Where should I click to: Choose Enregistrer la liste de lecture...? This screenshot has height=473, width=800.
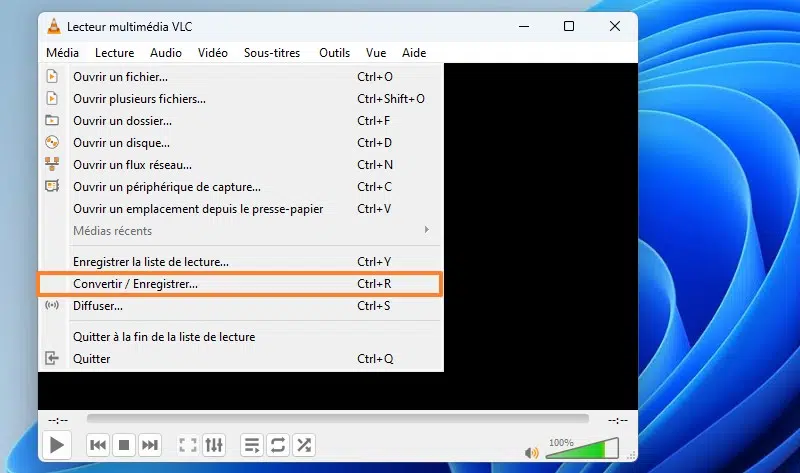point(240,262)
